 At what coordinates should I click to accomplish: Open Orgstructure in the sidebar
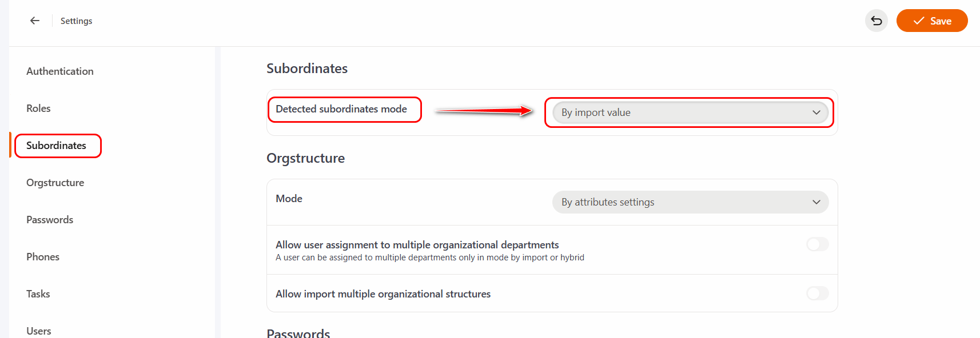point(55,183)
